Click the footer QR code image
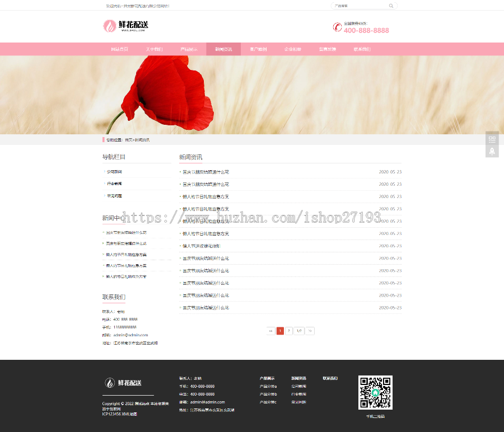 click(x=375, y=392)
